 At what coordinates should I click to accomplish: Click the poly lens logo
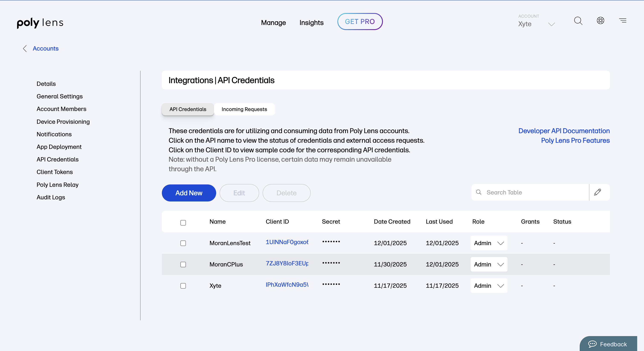pyautogui.click(x=40, y=23)
